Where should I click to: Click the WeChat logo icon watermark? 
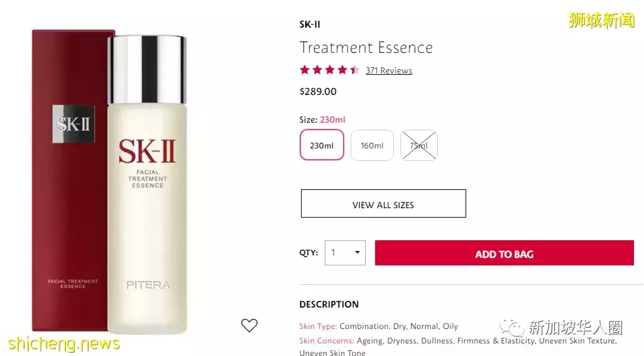point(512,328)
